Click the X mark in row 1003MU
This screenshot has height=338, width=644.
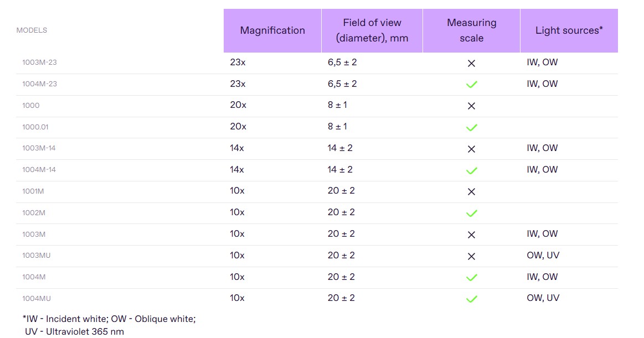pos(471,256)
